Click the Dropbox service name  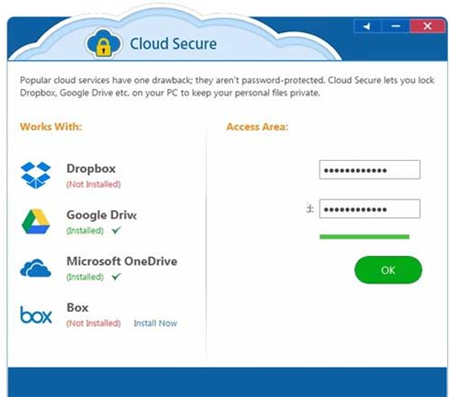(x=91, y=169)
